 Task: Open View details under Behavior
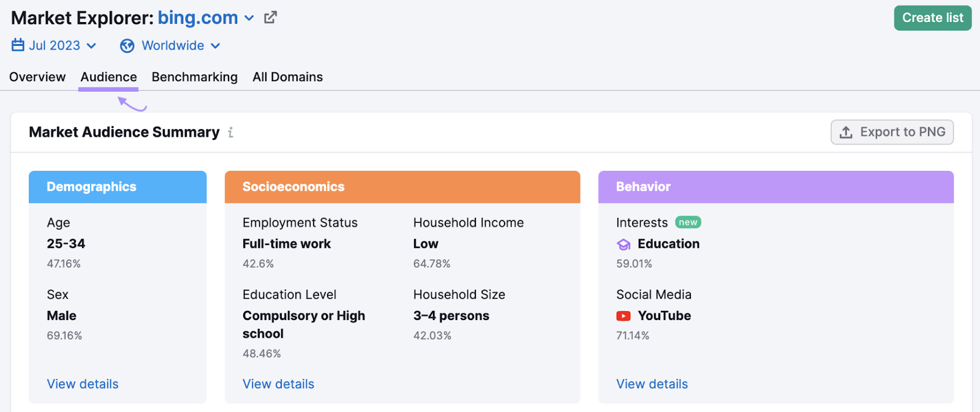pyautogui.click(x=652, y=384)
